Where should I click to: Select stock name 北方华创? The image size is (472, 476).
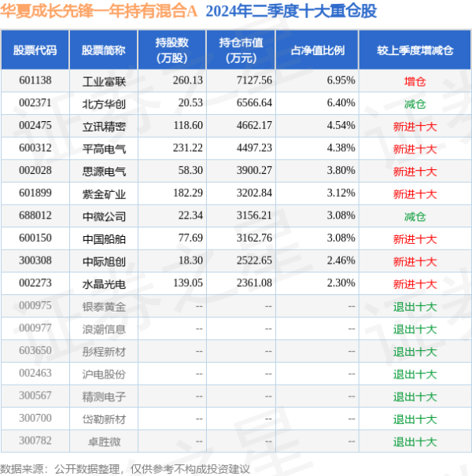(104, 104)
